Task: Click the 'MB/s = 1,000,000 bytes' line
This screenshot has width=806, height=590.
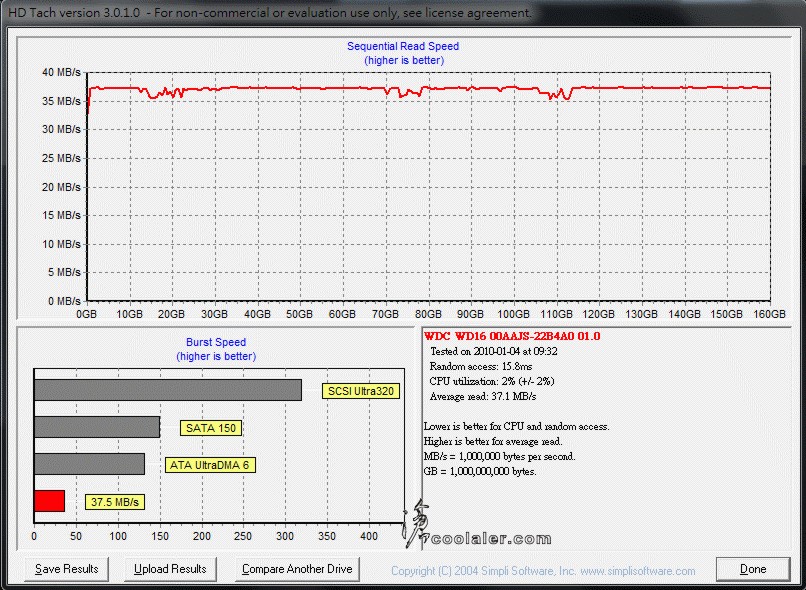Action: 500,456
